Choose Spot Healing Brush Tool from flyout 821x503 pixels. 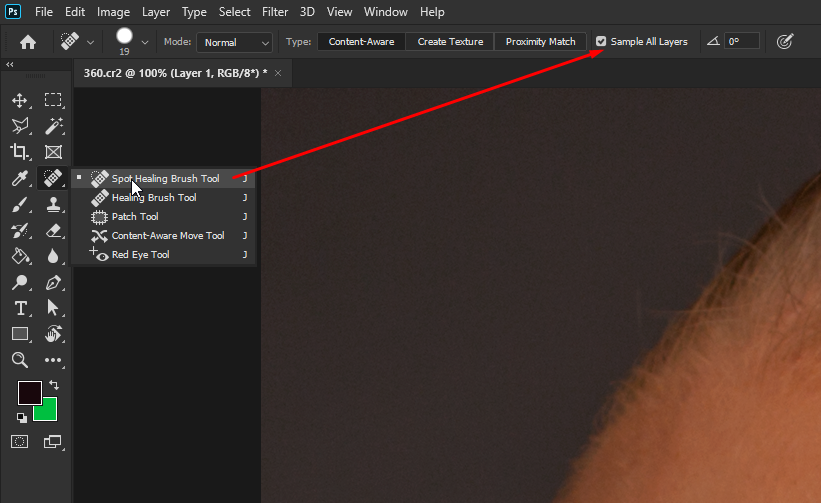[x=163, y=178]
